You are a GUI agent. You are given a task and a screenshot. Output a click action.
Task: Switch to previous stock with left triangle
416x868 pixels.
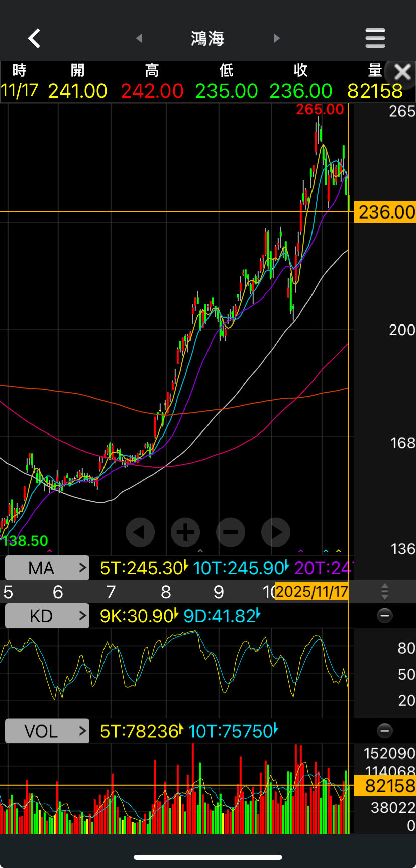tap(139, 38)
